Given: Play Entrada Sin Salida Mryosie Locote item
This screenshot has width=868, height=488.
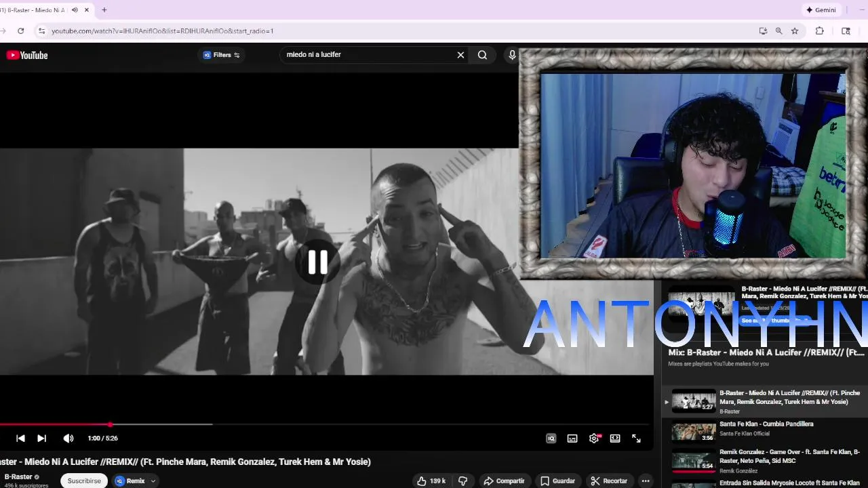Looking at the screenshot, I should 789,483.
